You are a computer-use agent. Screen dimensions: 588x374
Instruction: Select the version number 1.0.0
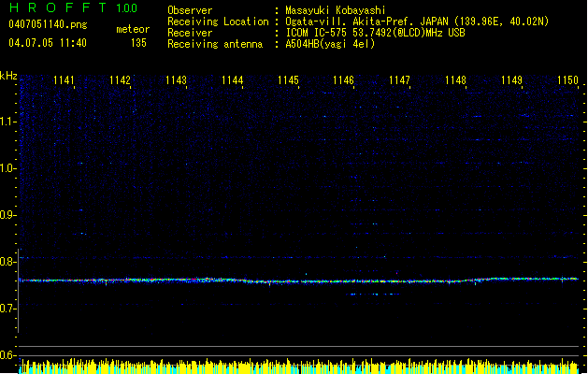(x=127, y=8)
